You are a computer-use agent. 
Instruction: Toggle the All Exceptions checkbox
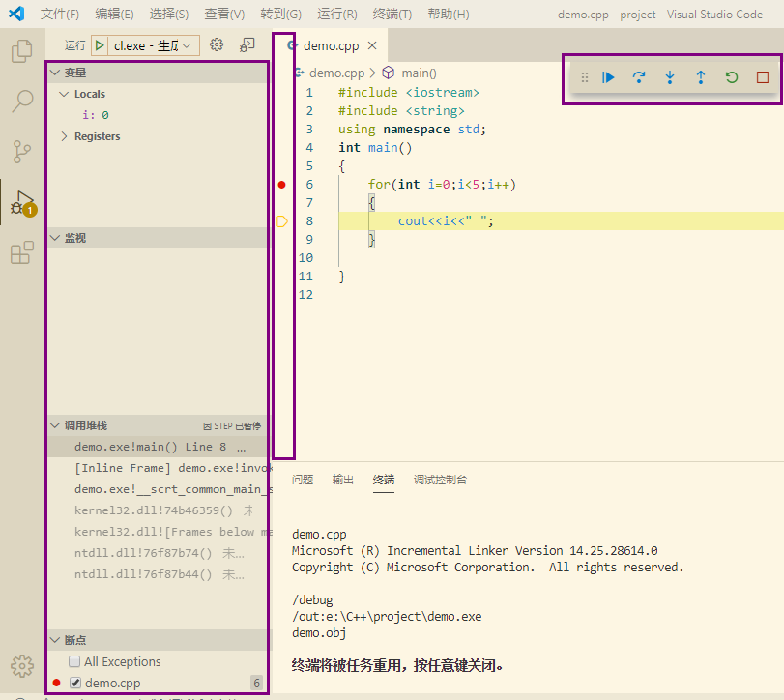click(74, 661)
